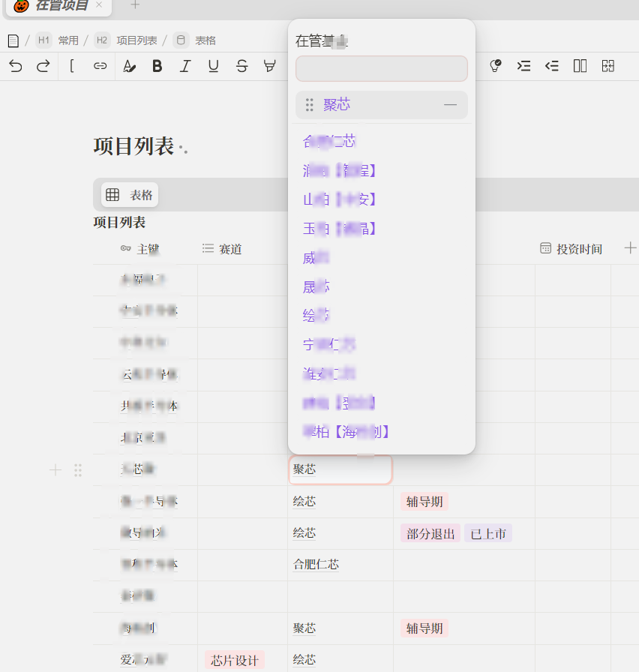Image resolution: width=639 pixels, height=672 pixels.
Task: Click the 芯片设计 tag
Action: pos(235,660)
